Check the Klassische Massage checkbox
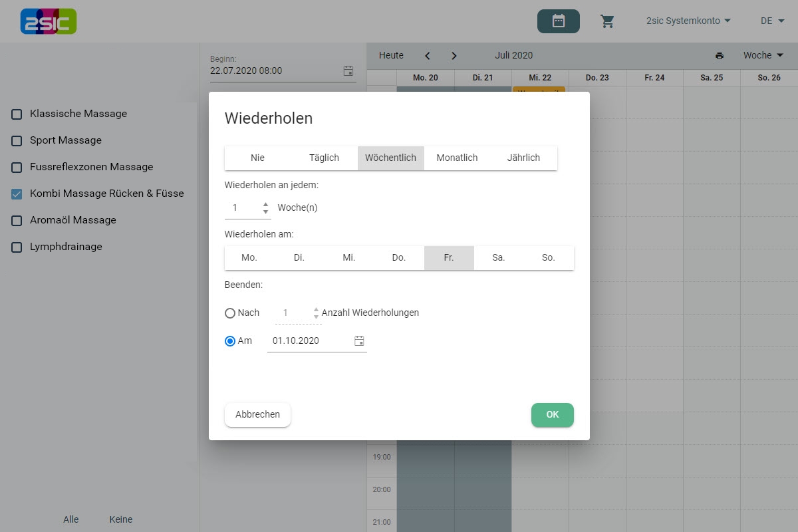 click(17, 114)
